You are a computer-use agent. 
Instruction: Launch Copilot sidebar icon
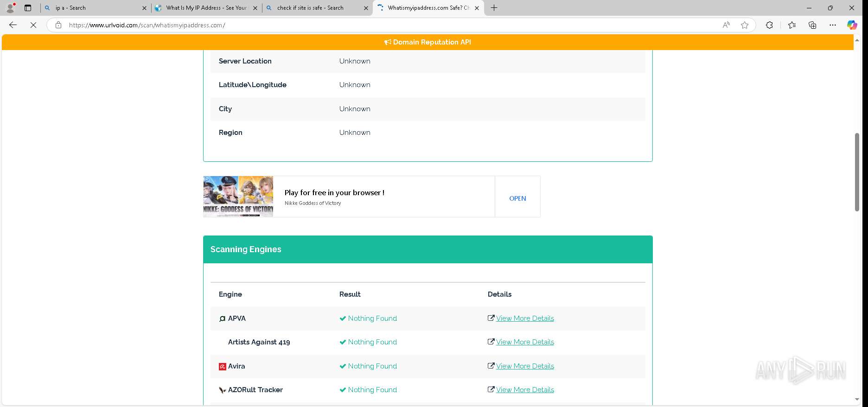click(852, 25)
